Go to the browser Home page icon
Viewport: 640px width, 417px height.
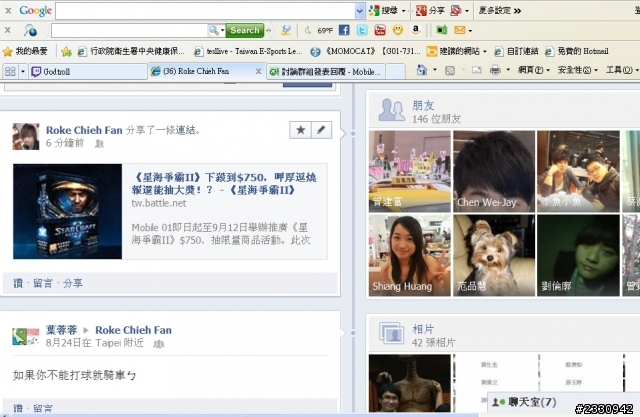(422, 70)
